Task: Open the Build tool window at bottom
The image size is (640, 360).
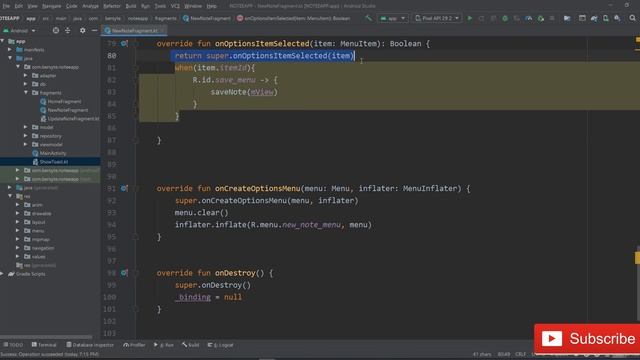Action: click(x=191, y=345)
